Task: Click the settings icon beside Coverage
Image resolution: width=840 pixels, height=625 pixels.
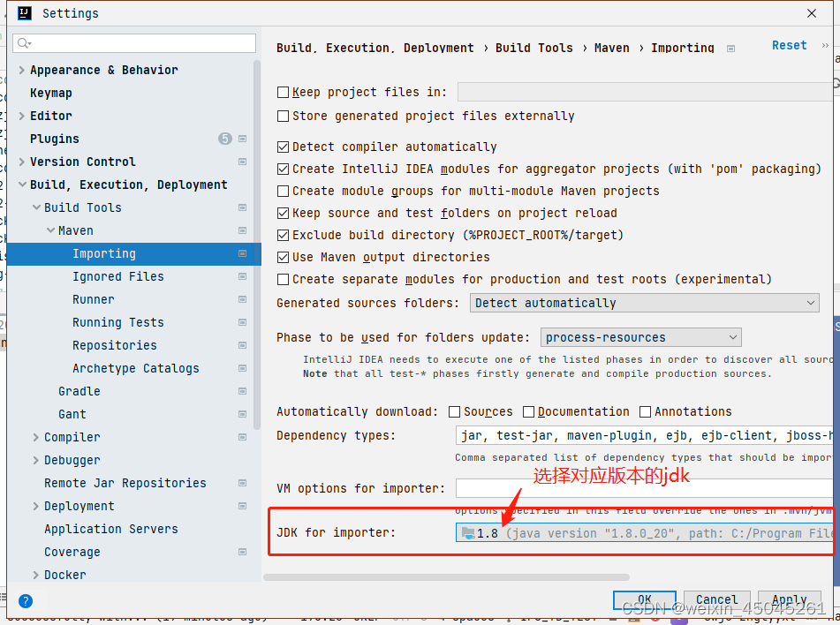Action: pos(242,552)
